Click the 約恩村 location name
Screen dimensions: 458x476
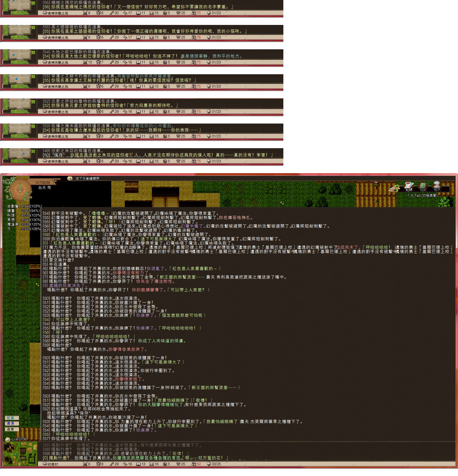[x=53, y=464]
